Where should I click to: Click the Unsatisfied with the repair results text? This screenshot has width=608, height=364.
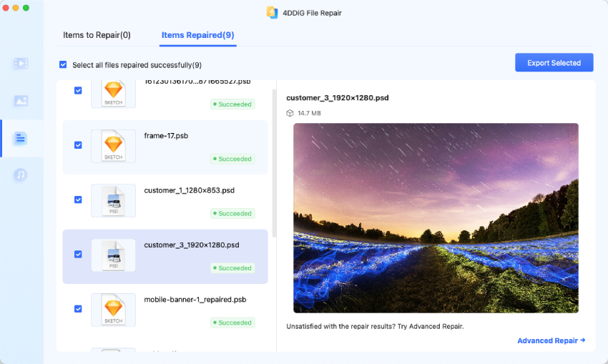tap(375, 326)
